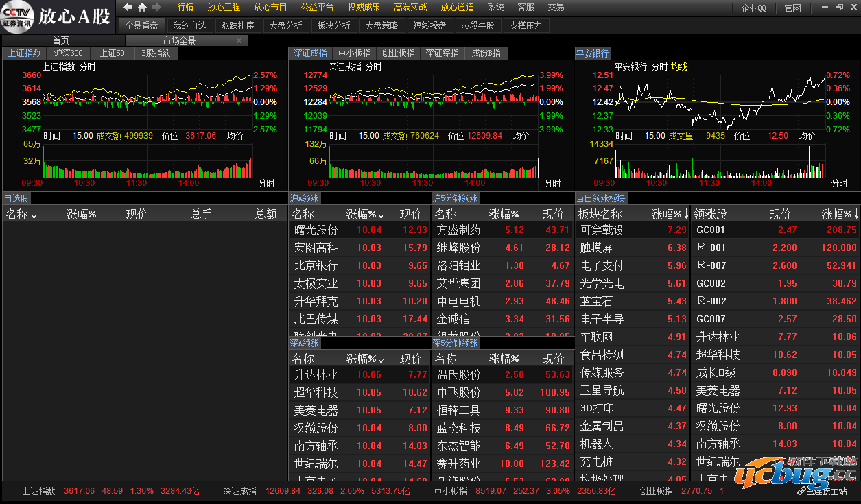Open the 放心工程 menu
This screenshot has width=861, height=504.
coord(224,8)
